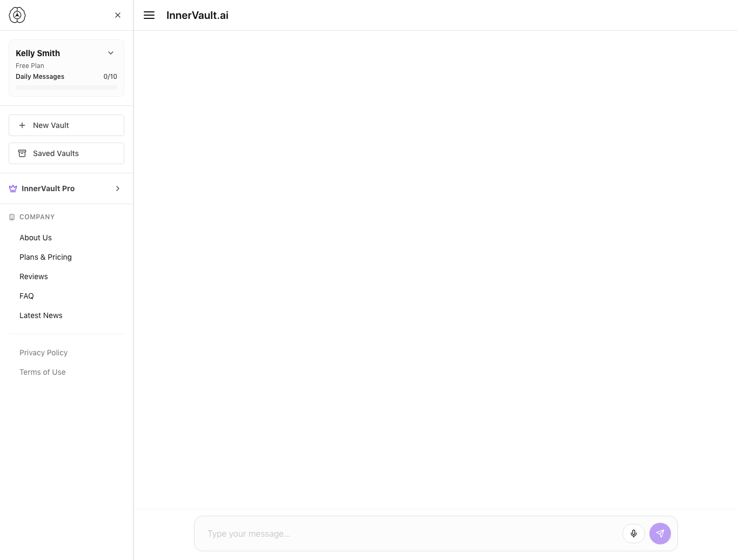
Task: Click the archive icon beside Saved Vaults
Action: [22, 153]
